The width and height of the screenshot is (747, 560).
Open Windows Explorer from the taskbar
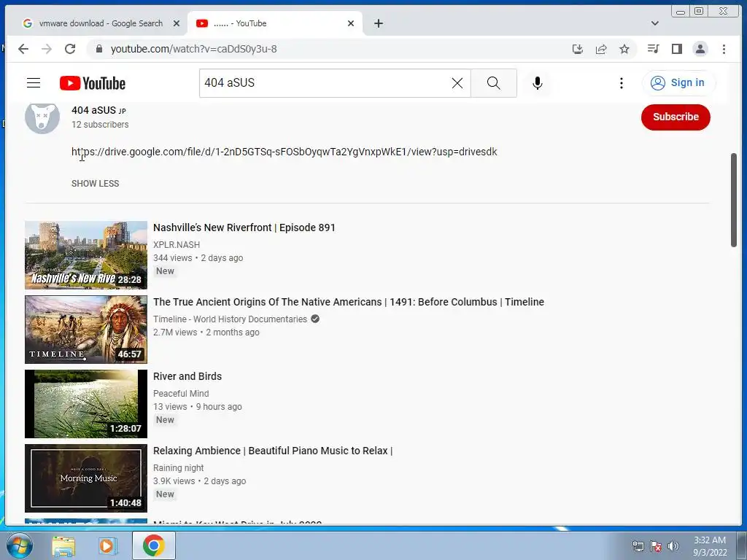[63, 546]
